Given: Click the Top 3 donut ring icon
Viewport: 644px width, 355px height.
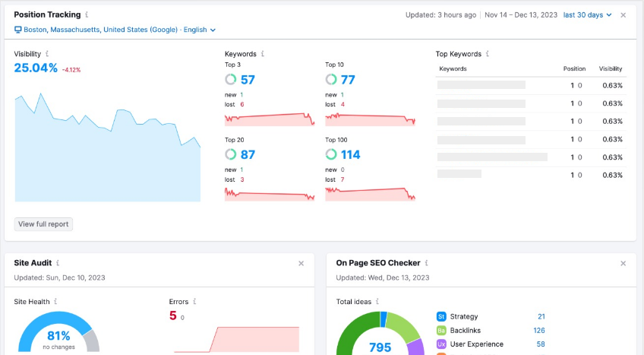Looking at the screenshot, I should [x=231, y=79].
